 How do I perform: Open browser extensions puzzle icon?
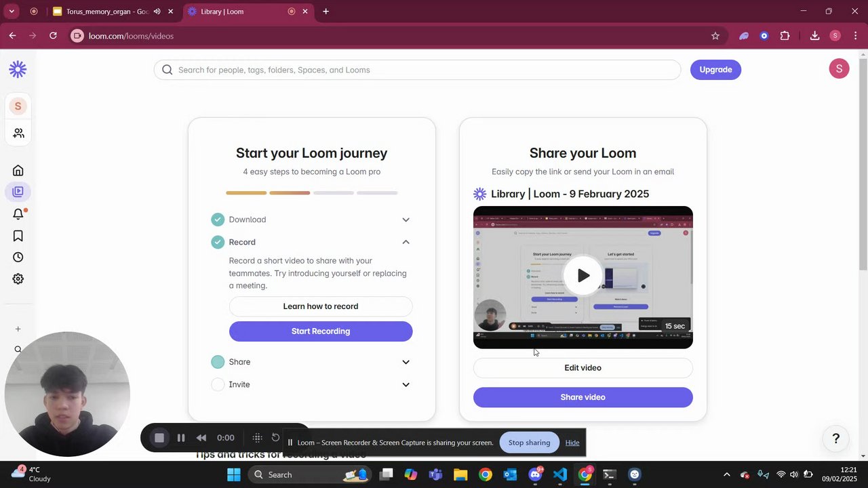785,36
